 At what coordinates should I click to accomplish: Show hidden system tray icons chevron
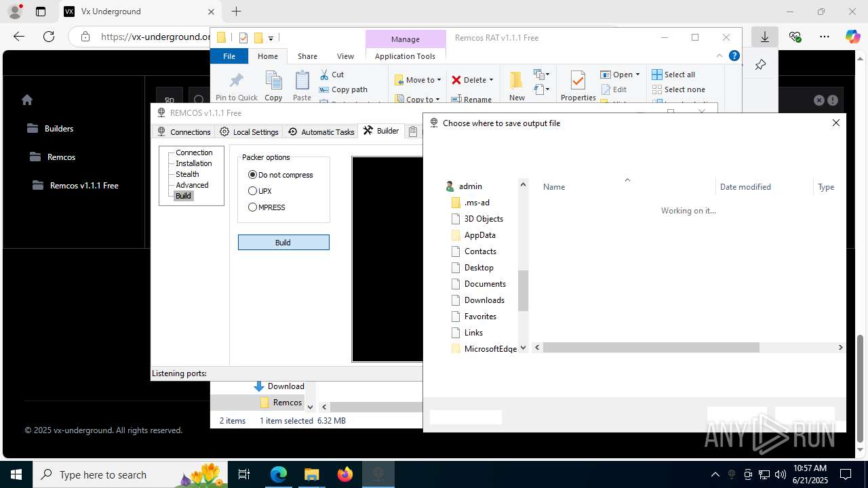pos(715,474)
